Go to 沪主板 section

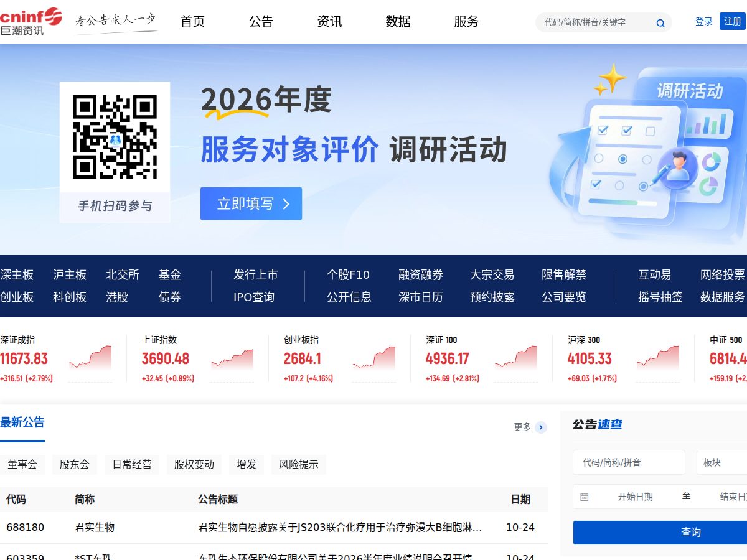point(70,274)
